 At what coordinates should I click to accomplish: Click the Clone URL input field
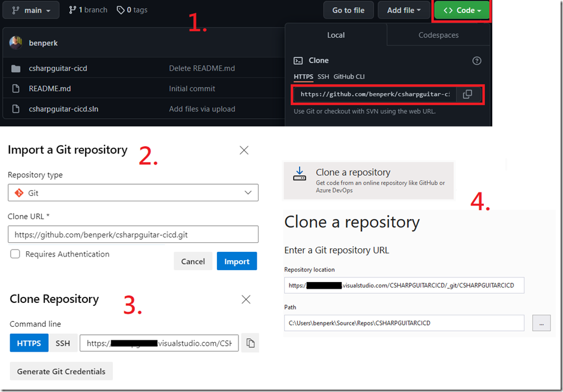[x=133, y=235]
